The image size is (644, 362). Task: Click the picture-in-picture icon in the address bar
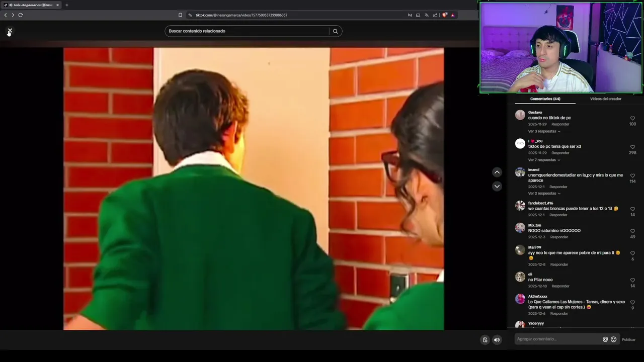[418, 15]
